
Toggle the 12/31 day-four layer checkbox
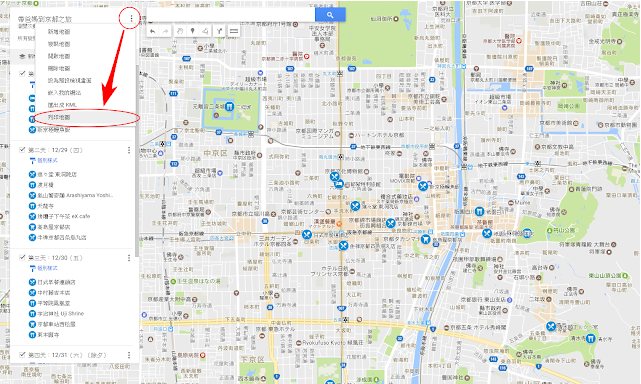click(x=22, y=355)
